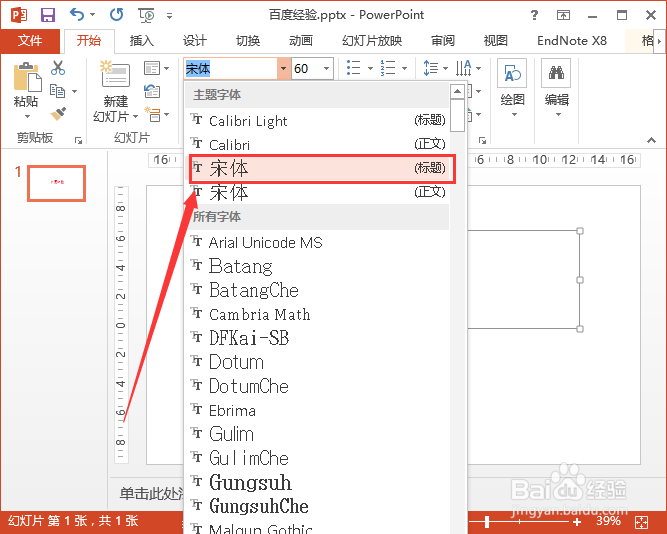Click the Copy icon
This screenshot has height=534, width=667.
(x=57, y=91)
